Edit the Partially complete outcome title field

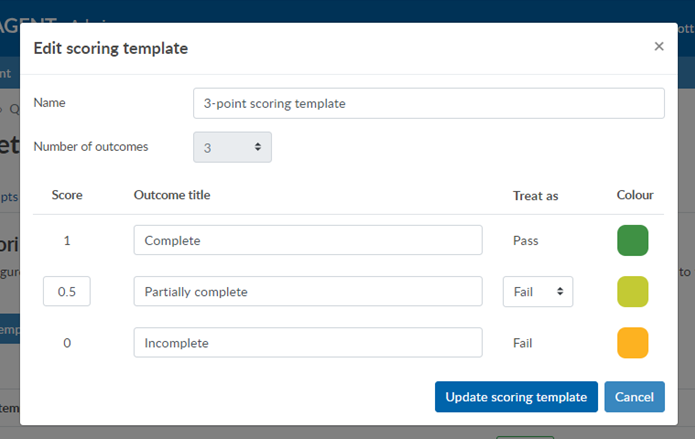pyautogui.click(x=308, y=291)
